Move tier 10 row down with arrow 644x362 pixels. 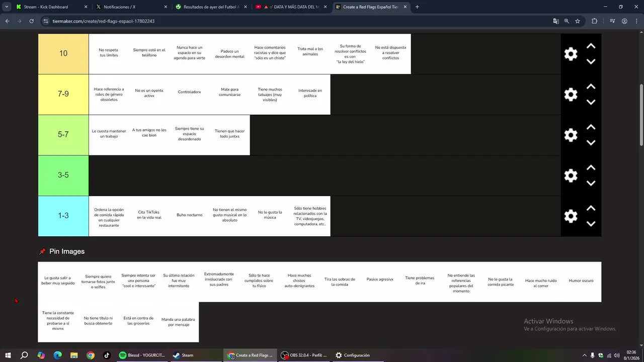[591, 61]
